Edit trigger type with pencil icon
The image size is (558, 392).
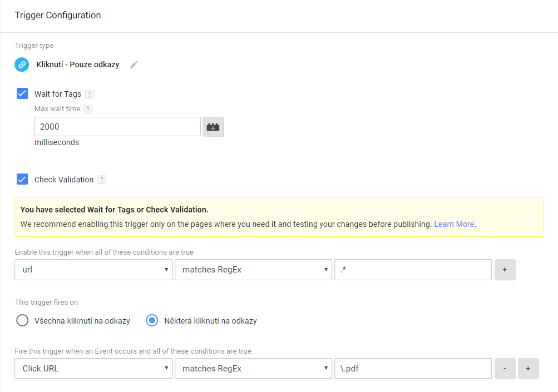(x=134, y=64)
